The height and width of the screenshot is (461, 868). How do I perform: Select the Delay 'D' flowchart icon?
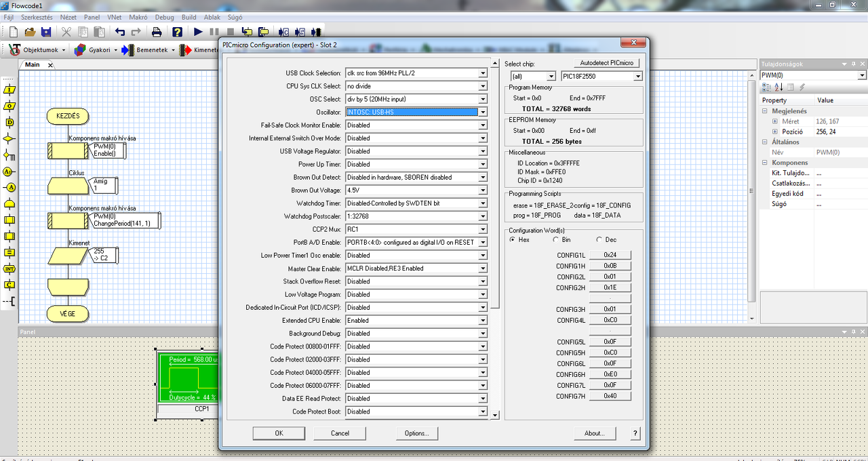(9, 122)
